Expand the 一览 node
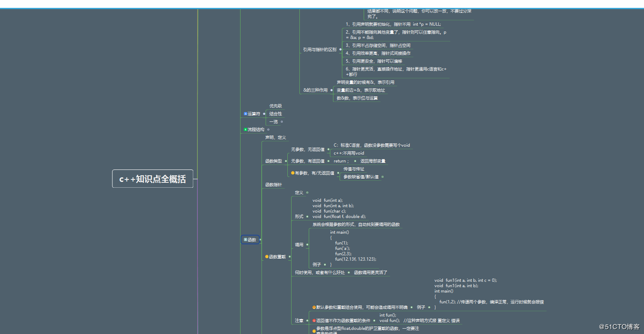 [282, 121]
